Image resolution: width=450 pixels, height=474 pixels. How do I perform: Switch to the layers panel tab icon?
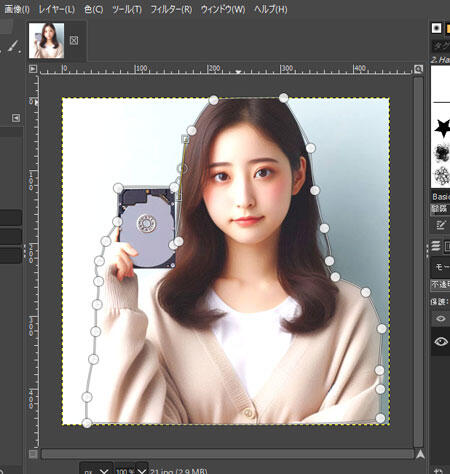coord(436,246)
